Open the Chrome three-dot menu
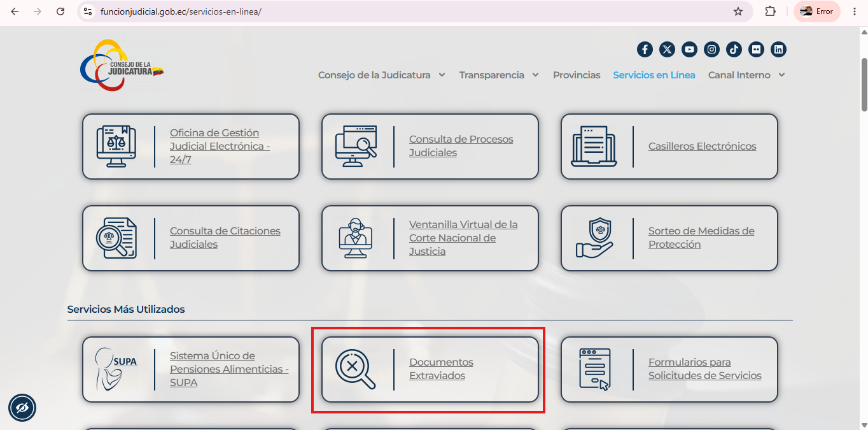868x430 pixels. [855, 11]
